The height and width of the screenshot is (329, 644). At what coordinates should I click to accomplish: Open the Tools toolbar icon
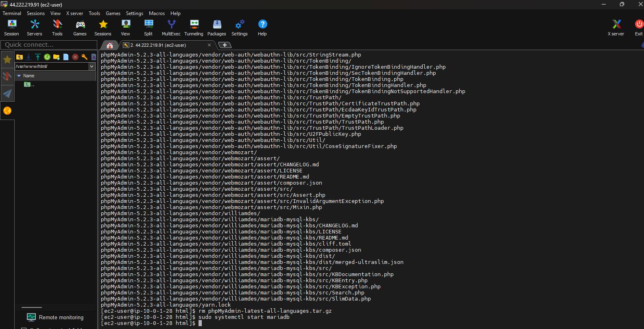(57, 28)
